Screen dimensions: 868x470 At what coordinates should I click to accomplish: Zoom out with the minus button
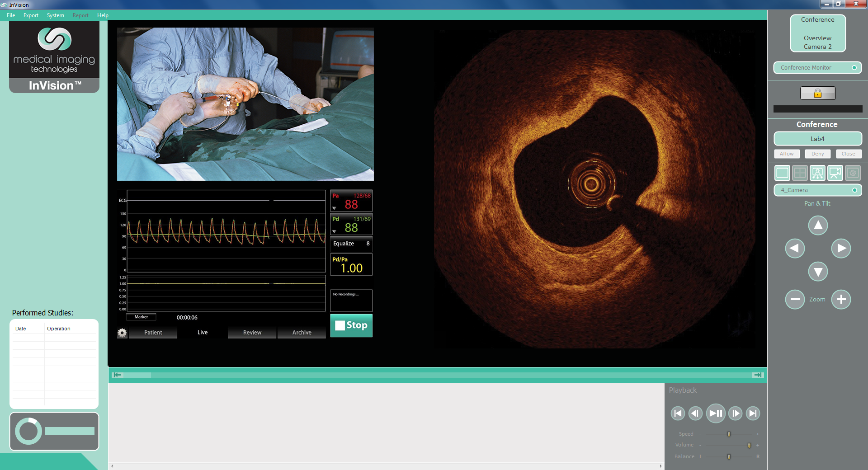coord(795,299)
